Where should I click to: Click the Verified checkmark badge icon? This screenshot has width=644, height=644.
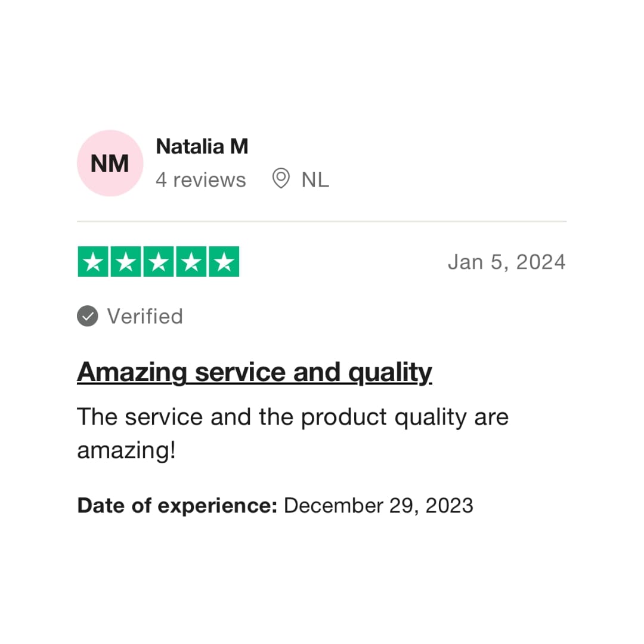click(88, 316)
